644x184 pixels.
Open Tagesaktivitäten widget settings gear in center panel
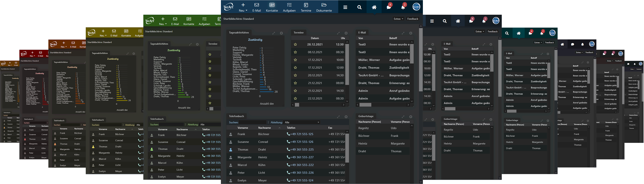click(281, 33)
